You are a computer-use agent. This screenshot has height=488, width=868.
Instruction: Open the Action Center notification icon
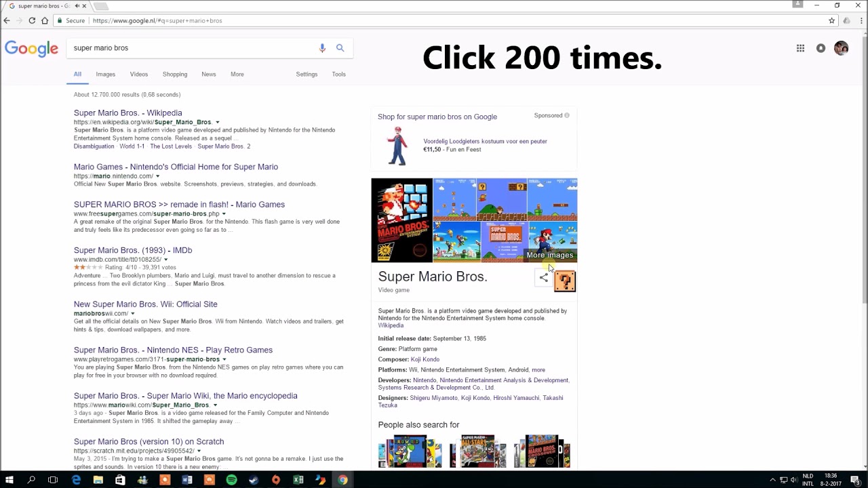[x=856, y=480]
